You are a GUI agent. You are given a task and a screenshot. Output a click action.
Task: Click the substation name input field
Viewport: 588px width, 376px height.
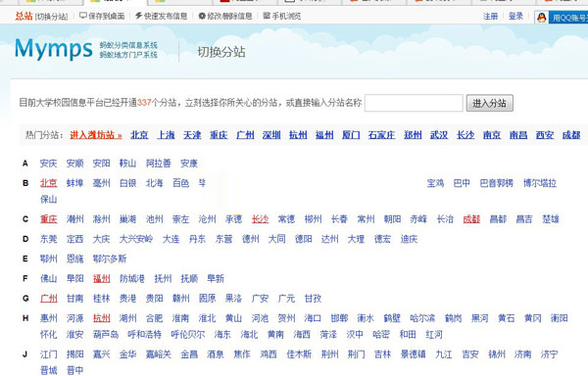coord(414,103)
